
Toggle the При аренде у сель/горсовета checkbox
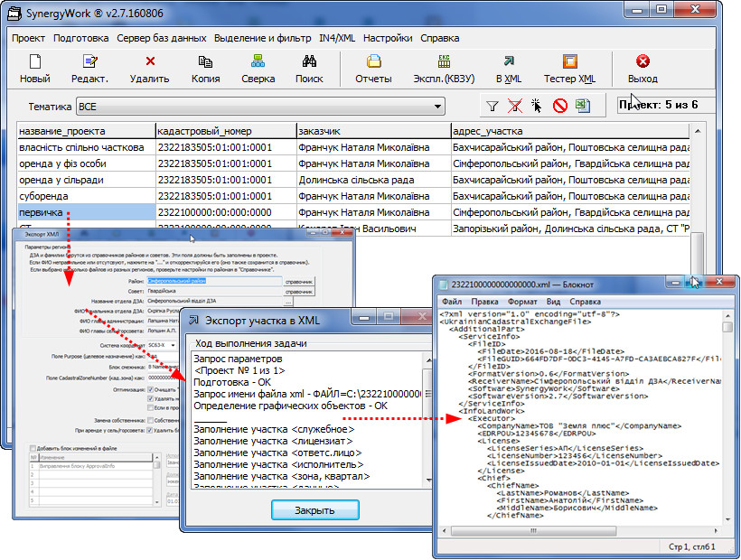[x=150, y=430]
